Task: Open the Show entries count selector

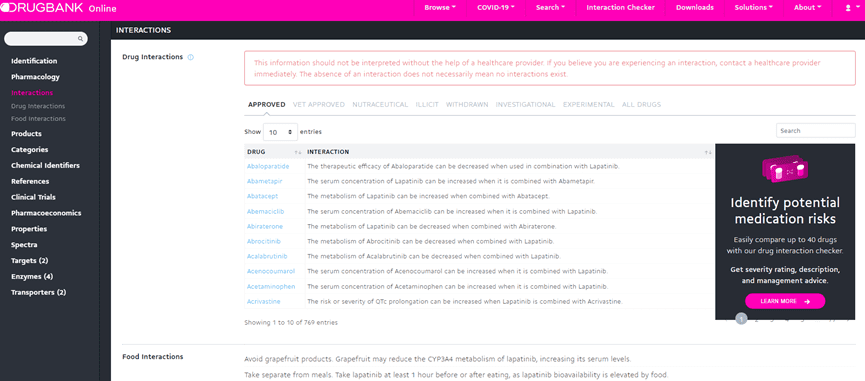Action: coord(280,132)
